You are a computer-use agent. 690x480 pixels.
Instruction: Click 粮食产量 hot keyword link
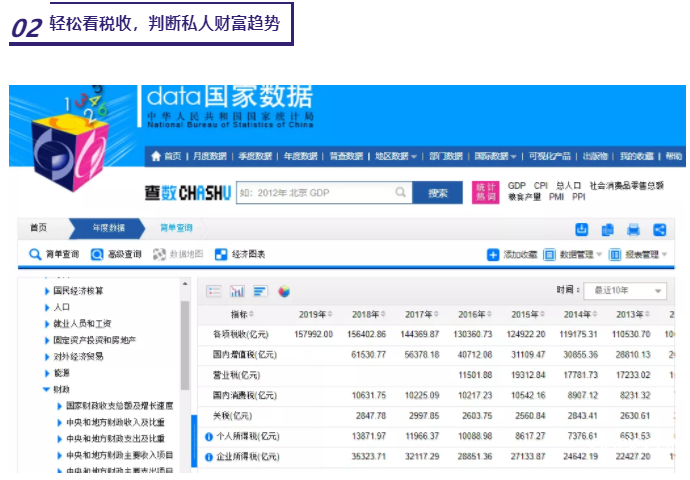[525, 197]
